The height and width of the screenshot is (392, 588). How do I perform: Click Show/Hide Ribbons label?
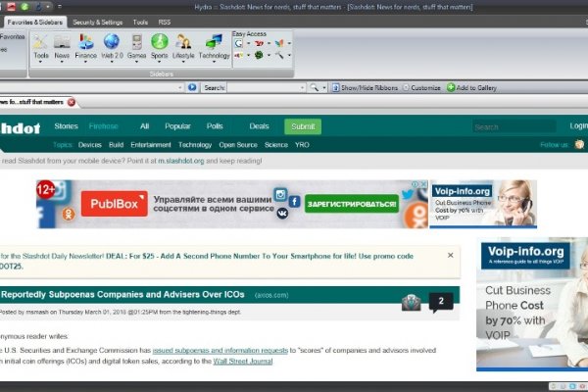pyautogui.click(x=369, y=88)
